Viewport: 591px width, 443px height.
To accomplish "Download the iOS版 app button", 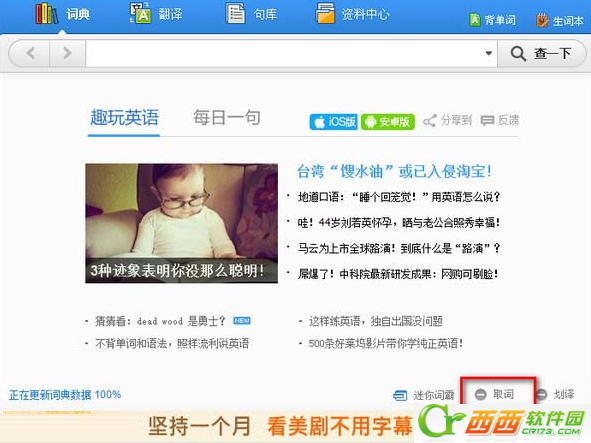I will tap(333, 122).
